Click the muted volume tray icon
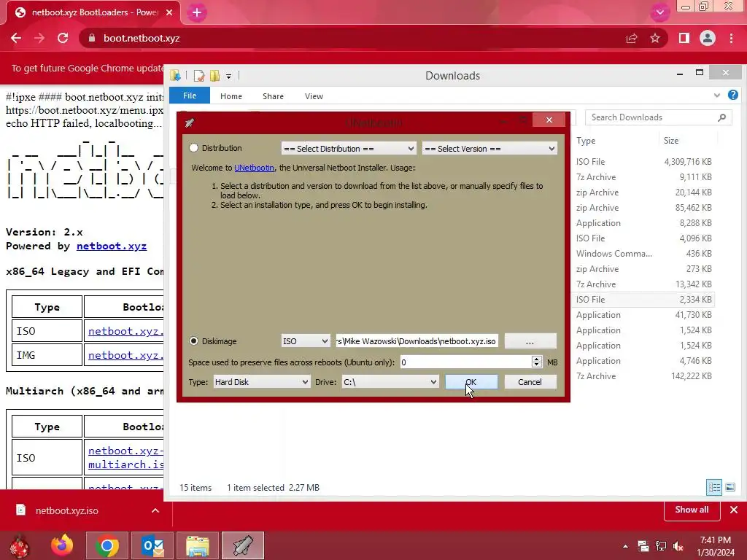The width and height of the screenshot is (747, 560). click(x=678, y=546)
